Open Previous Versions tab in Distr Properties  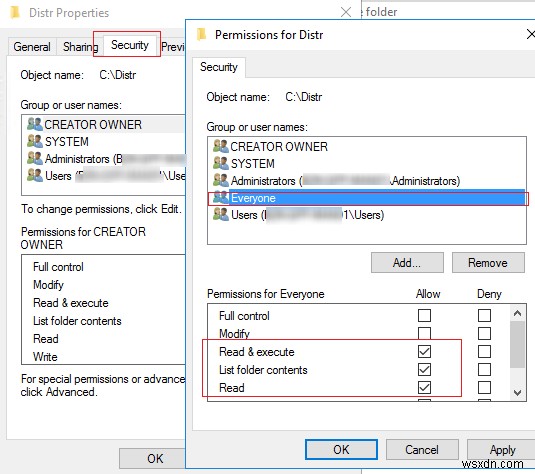172,46
